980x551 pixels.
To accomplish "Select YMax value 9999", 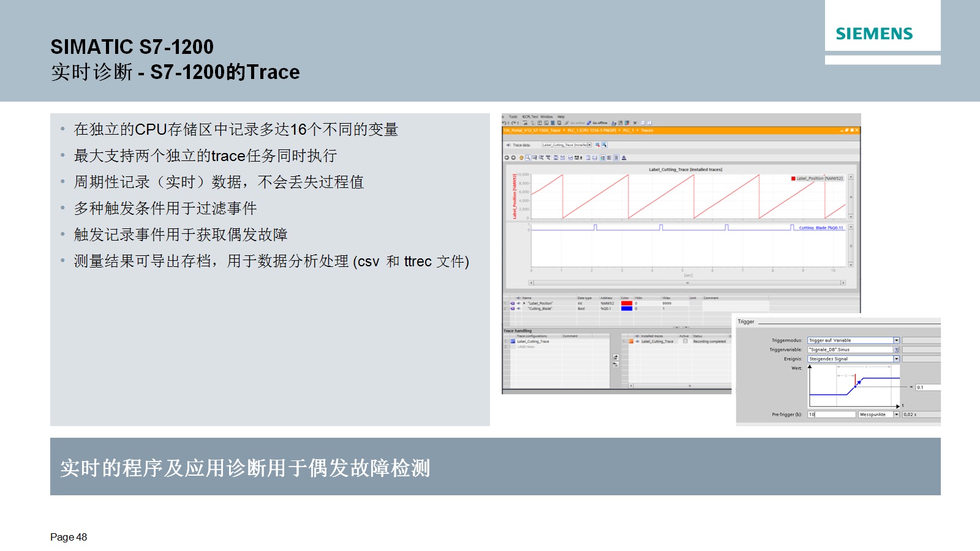I will pos(667,303).
